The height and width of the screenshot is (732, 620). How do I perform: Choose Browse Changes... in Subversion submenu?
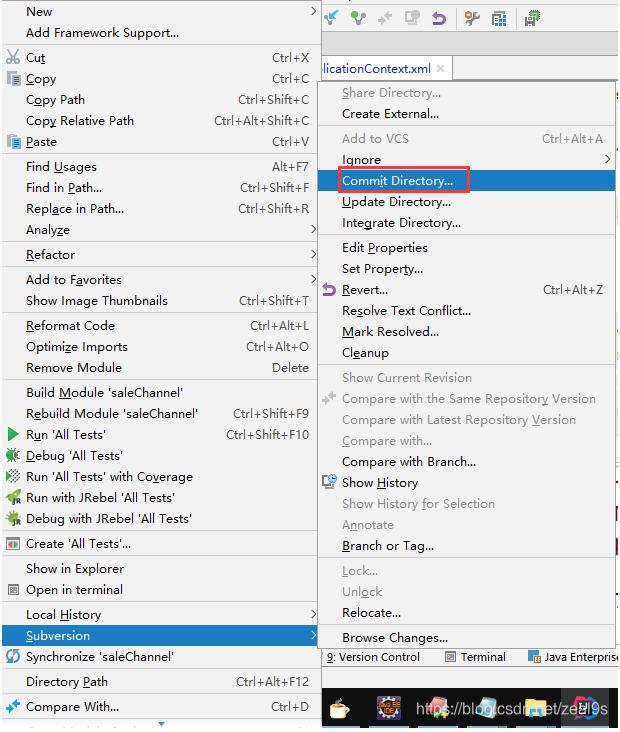point(394,637)
